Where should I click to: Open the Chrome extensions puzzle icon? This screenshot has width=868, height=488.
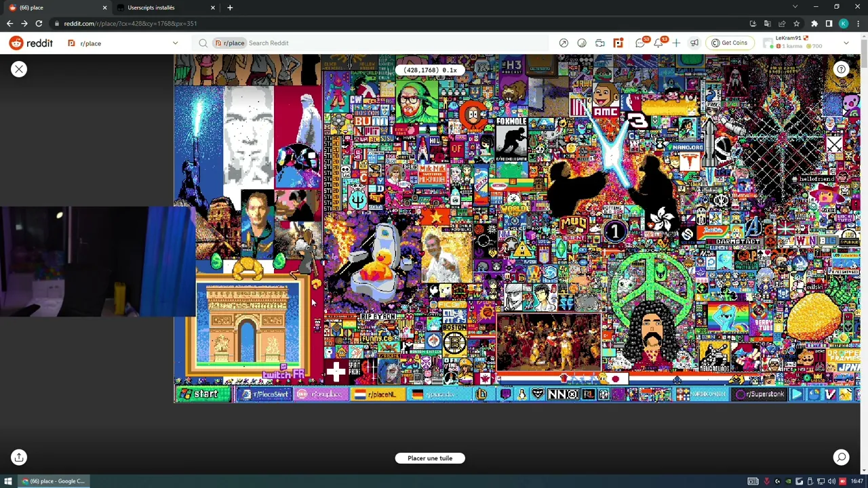[814, 24]
